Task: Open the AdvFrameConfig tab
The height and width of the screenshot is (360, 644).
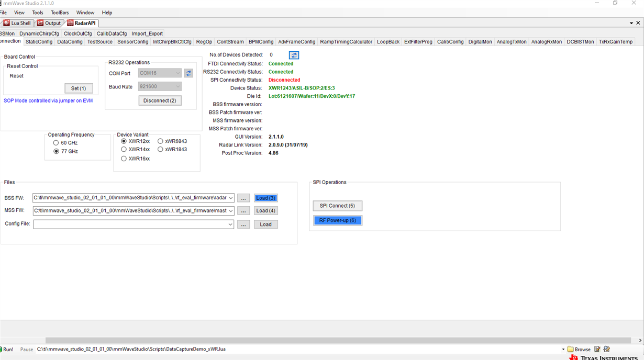Action: pyautogui.click(x=297, y=42)
